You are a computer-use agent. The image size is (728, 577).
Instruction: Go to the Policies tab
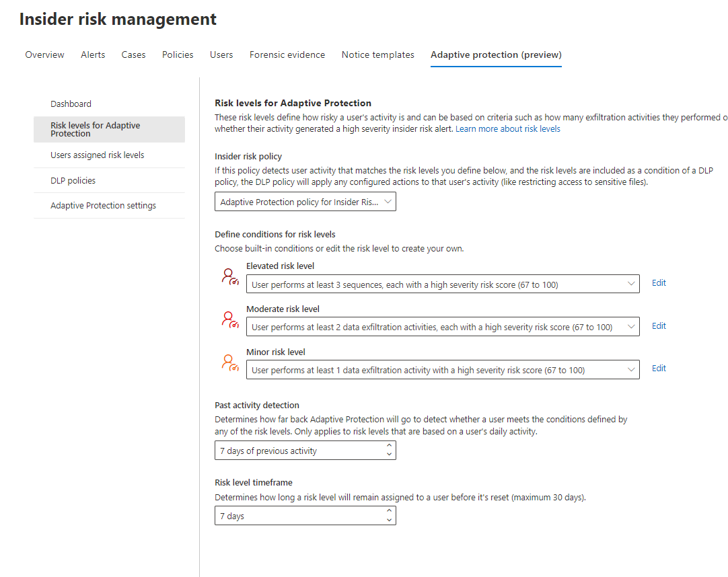click(x=178, y=54)
